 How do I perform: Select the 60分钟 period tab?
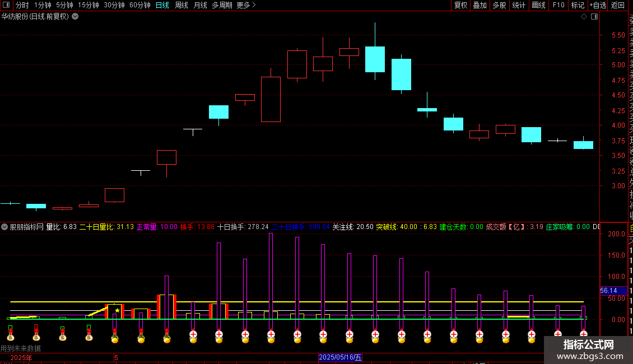140,5
